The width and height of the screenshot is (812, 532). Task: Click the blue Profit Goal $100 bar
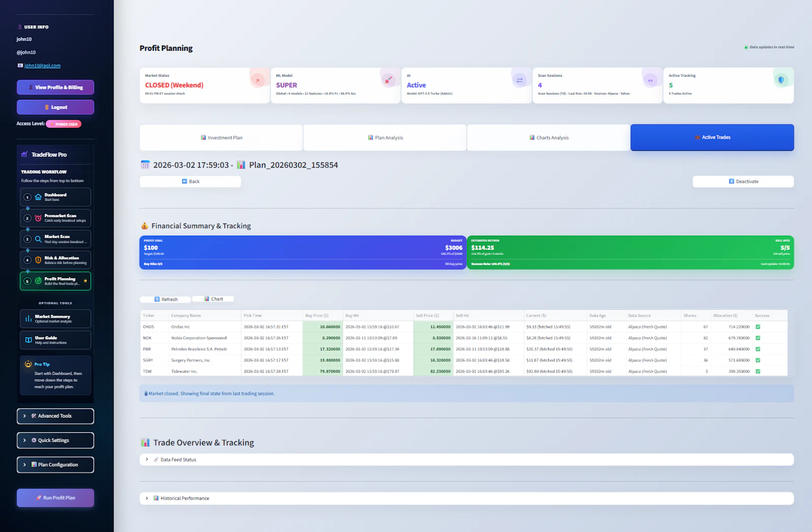(303, 252)
